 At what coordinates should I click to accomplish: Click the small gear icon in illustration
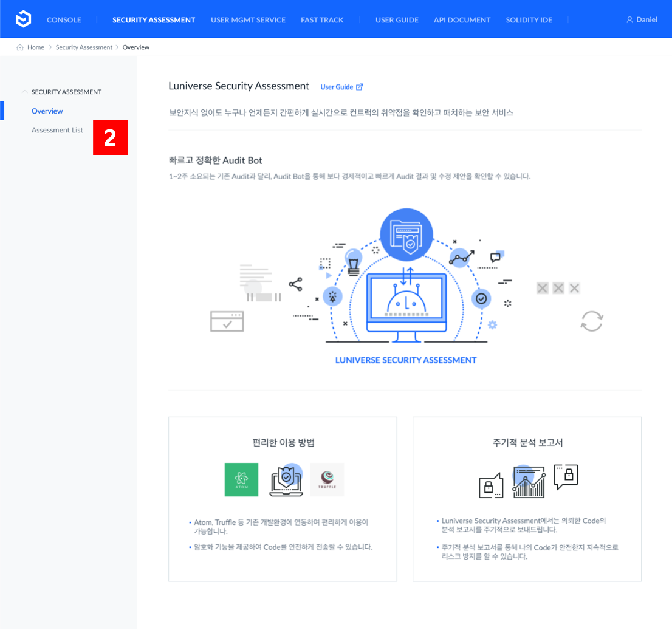(x=492, y=325)
